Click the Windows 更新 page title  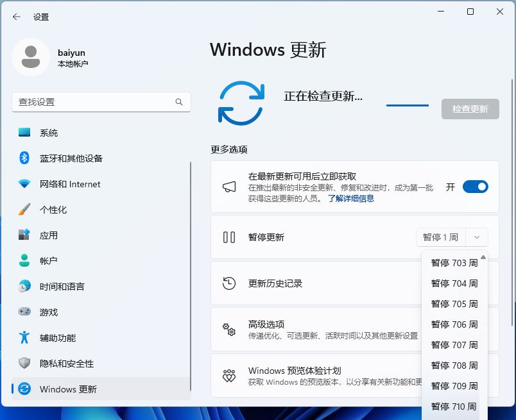point(268,50)
